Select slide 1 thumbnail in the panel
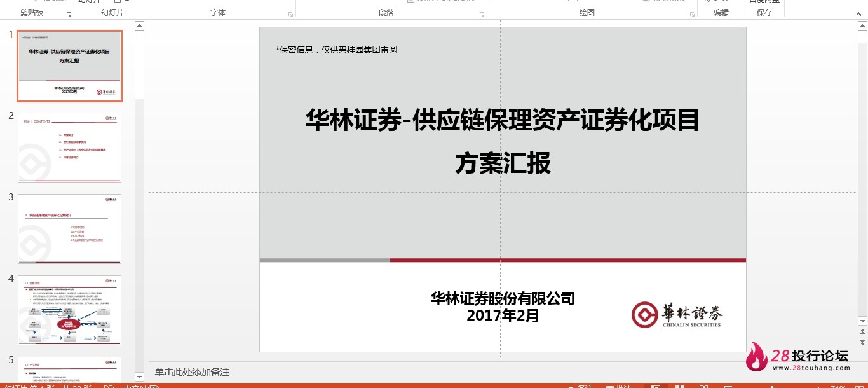 (x=69, y=66)
